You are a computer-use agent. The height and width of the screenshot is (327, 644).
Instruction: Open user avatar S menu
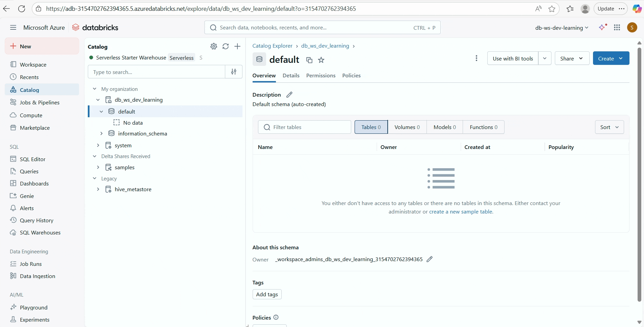[x=632, y=28]
